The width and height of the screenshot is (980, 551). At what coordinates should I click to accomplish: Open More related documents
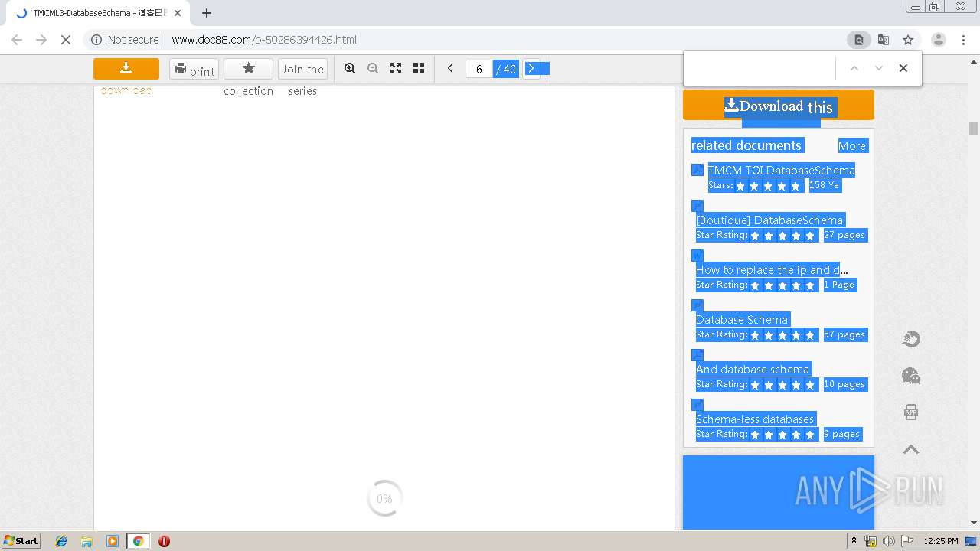click(x=852, y=145)
